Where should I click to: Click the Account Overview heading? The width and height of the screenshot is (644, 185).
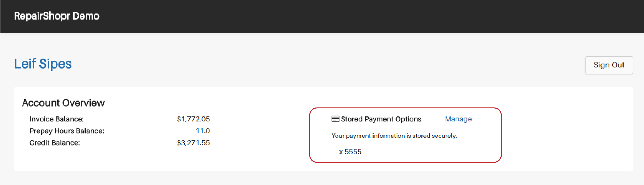pos(63,103)
